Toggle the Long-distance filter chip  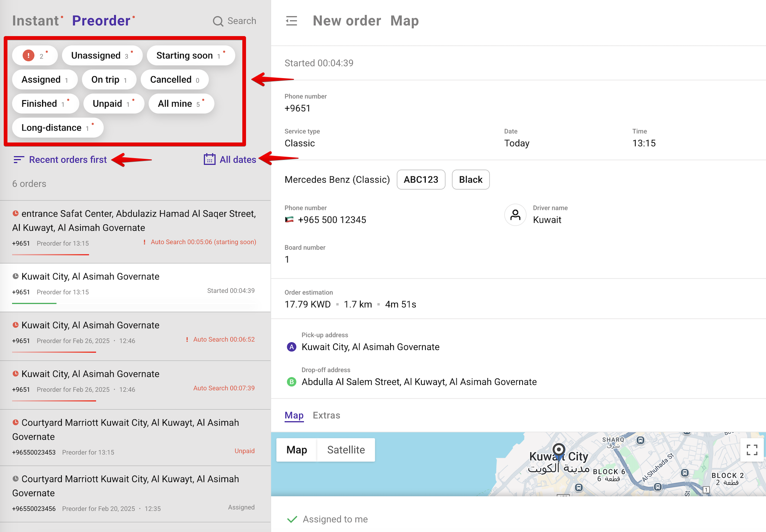[57, 128]
